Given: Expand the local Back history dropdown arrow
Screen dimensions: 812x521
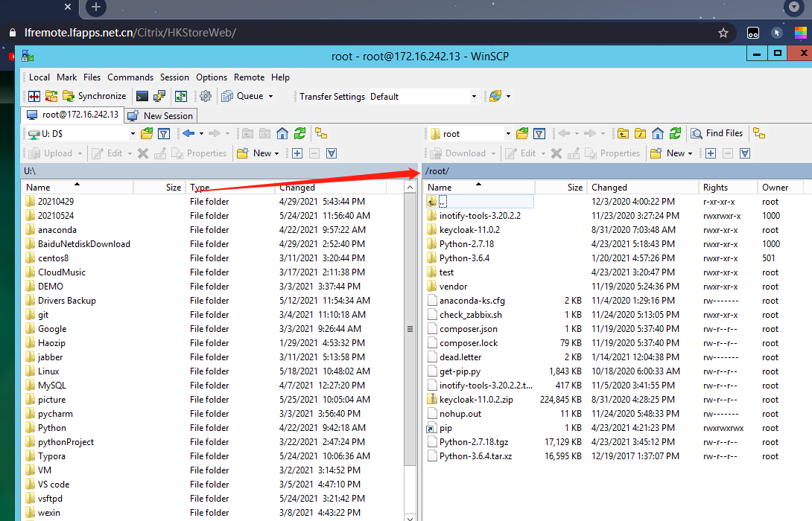Looking at the screenshot, I should click(x=201, y=134).
